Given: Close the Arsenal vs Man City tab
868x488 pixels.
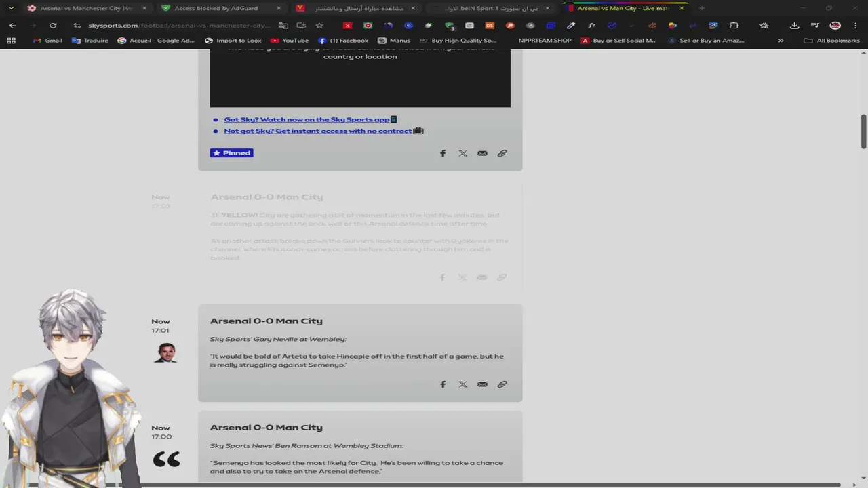Looking at the screenshot, I should (682, 8).
